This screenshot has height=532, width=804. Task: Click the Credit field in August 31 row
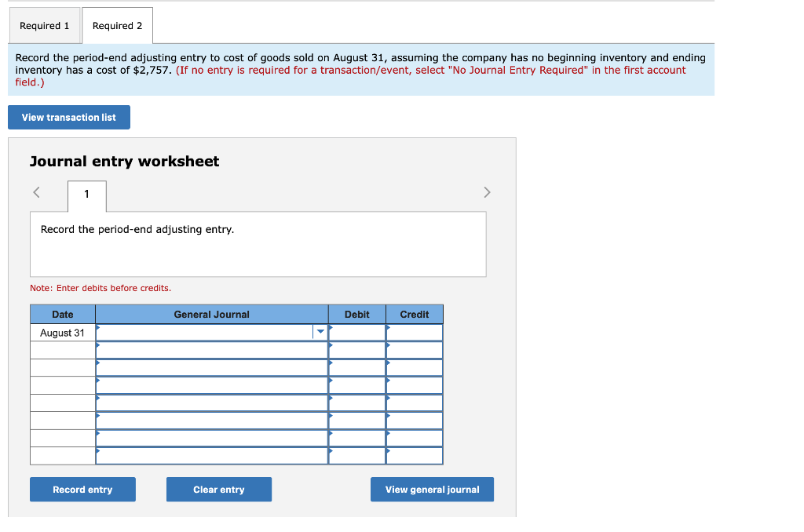415,332
